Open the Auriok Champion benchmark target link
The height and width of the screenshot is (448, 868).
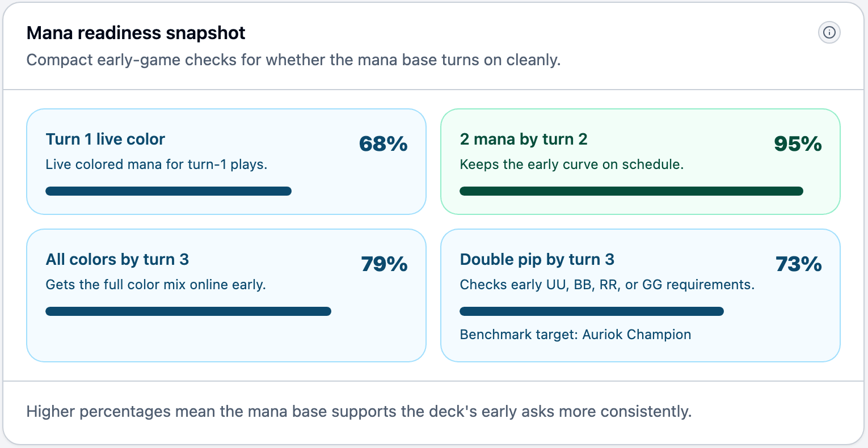point(635,335)
